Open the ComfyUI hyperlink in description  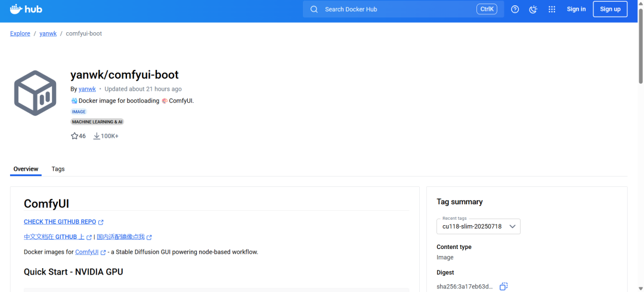tap(86, 252)
